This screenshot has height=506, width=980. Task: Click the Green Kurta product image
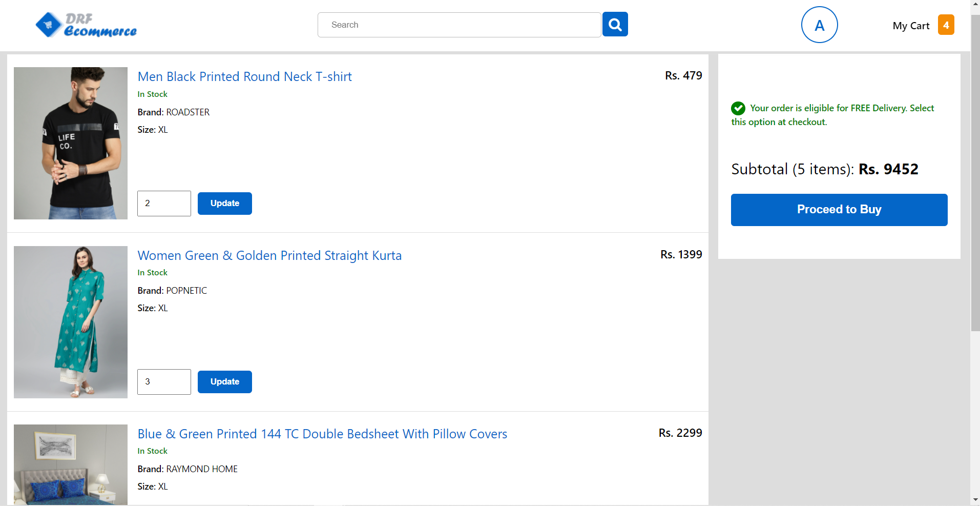coord(71,322)
